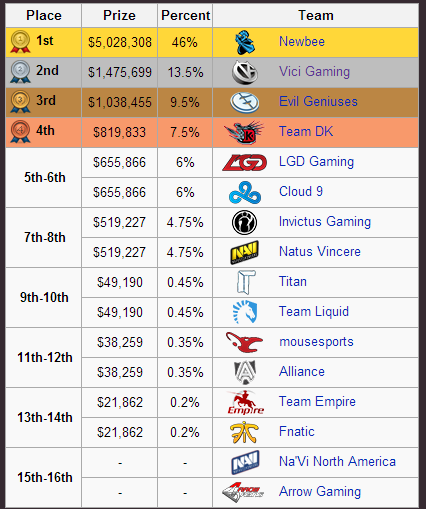Click the Fnatic orange logo icon
426x509 pixels.
click(244, 432)
